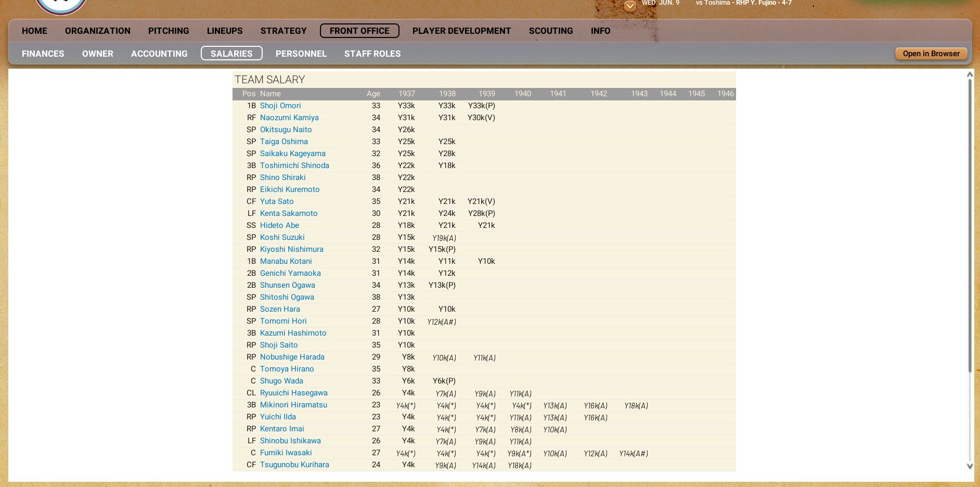This screenshot has width=980, height=487.
Task: Go to the Scouting menu
Action: click(x=550, y=31)
